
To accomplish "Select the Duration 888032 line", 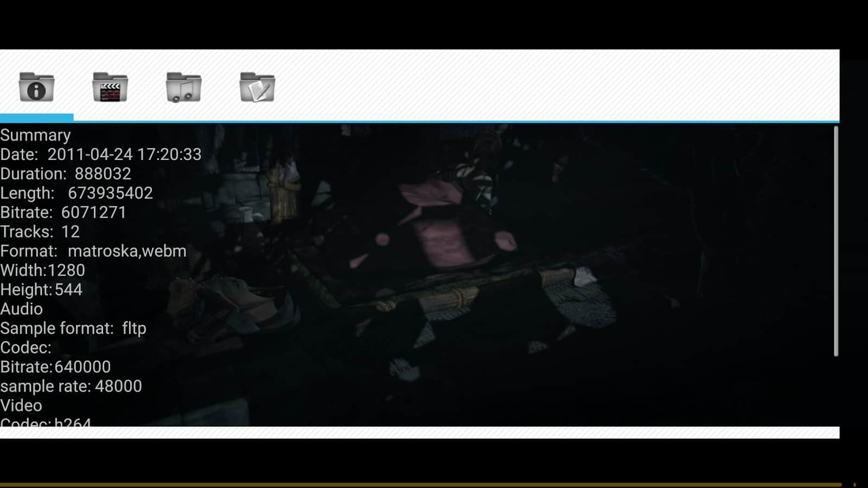I will [66, 174].
